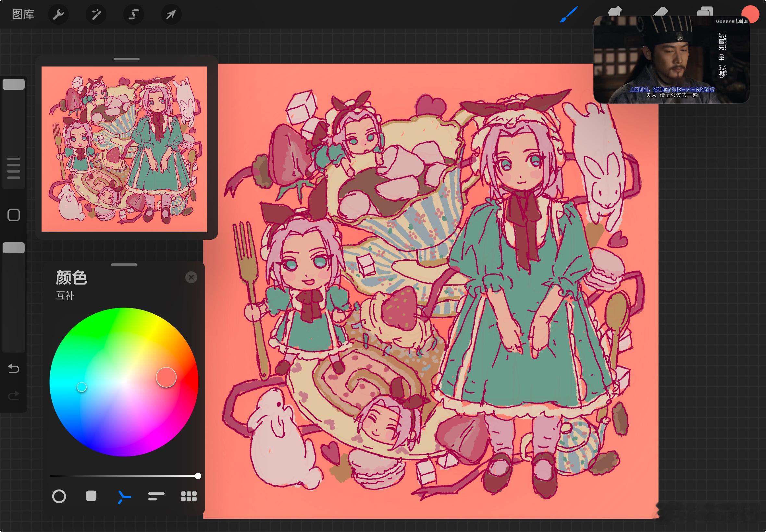
Task: Select the Brush tool
Action: coord(569,14)
